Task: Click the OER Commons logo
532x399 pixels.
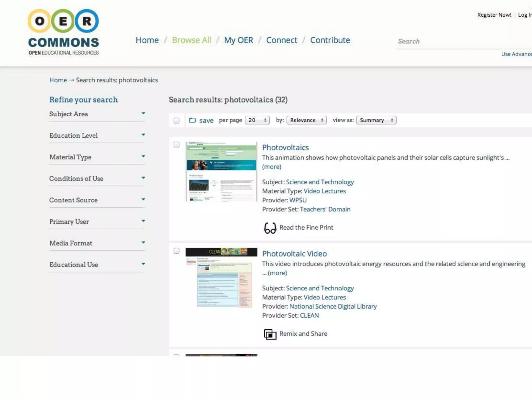Action: [63, 32]
